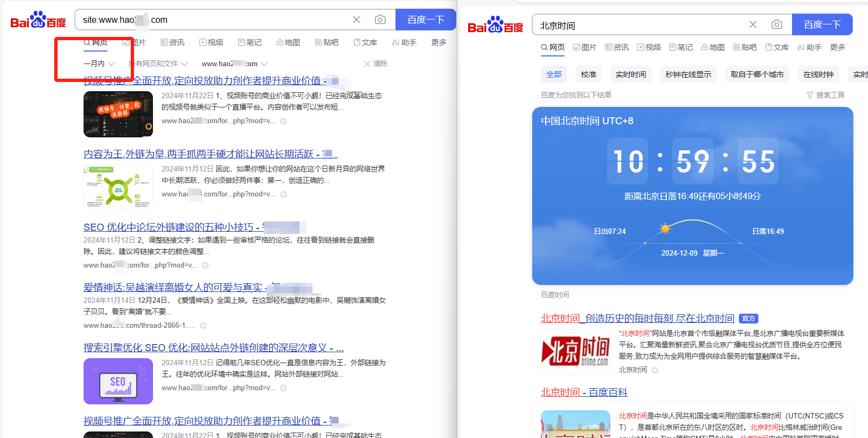Open 搜索工具 filter options
Screen dimensions: 868x438
(x=826, y=95)
